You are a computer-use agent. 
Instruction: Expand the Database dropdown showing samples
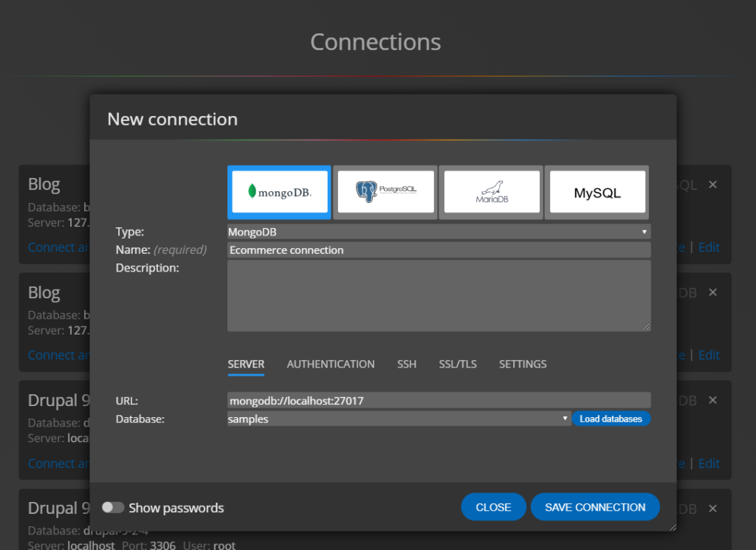click(x=399, y=419)
